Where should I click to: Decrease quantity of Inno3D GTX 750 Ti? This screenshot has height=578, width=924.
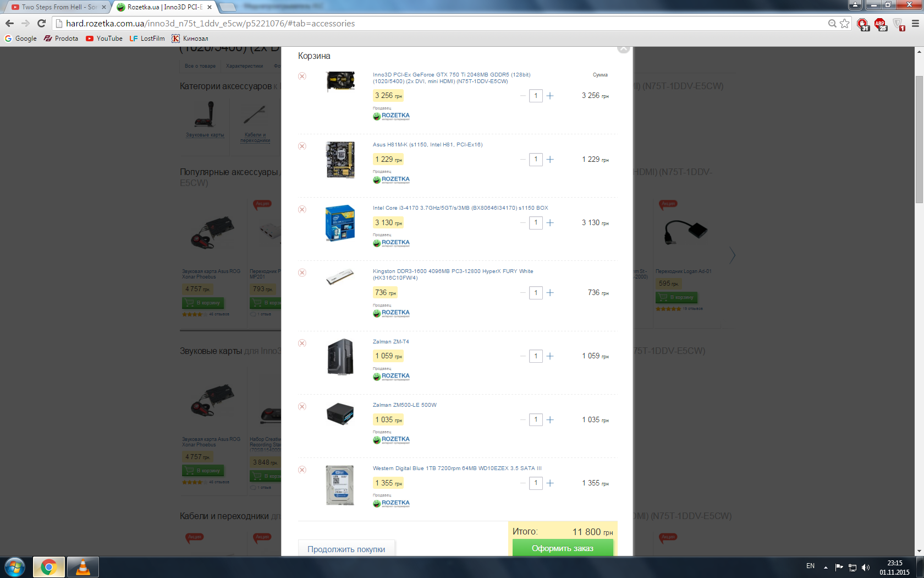[522, 96]
